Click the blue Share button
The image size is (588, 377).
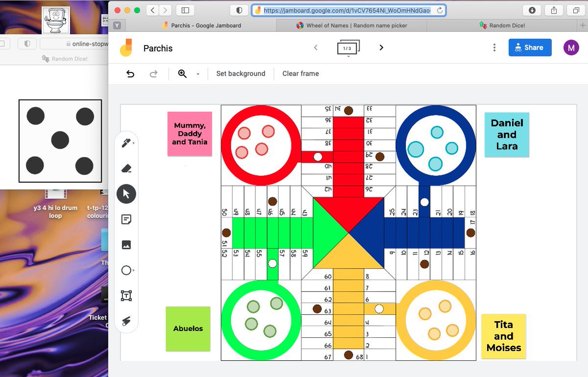530,48
